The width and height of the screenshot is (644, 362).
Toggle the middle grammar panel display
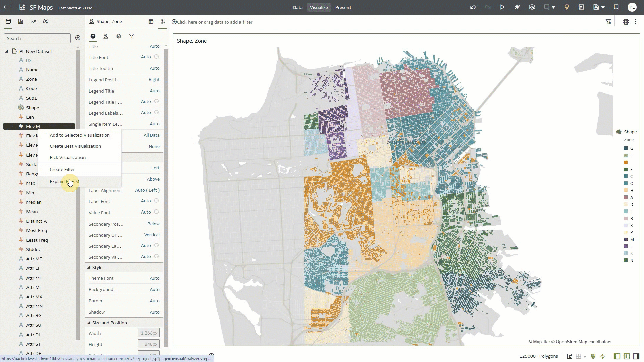tap(627, 356)
